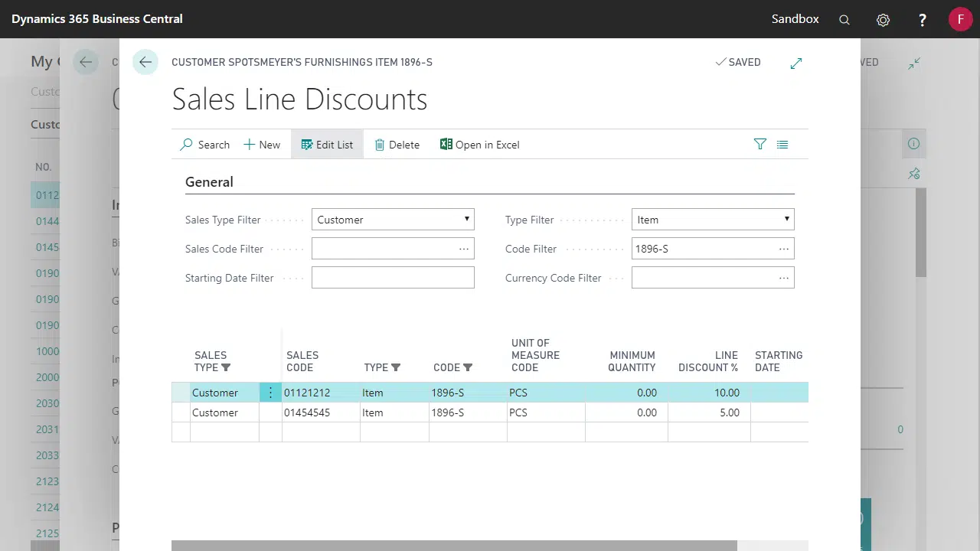Open the Code Filter lookup ellipsis

tap(783, 249)
